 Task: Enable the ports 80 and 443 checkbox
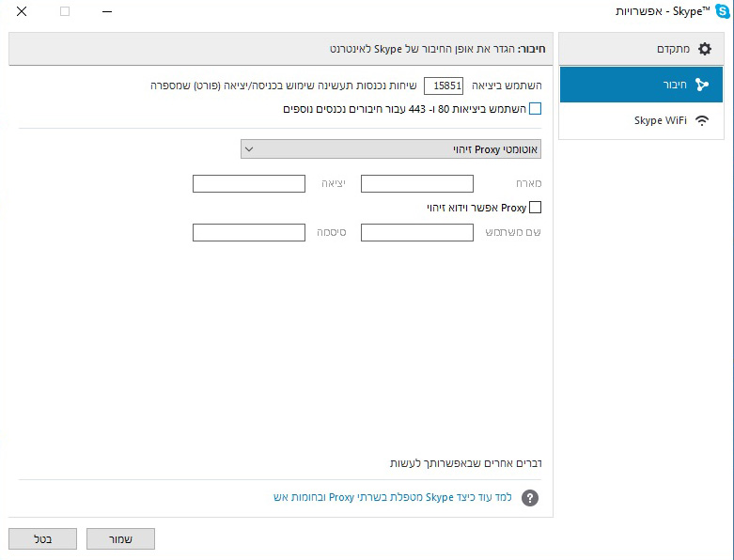click(535, 109)
